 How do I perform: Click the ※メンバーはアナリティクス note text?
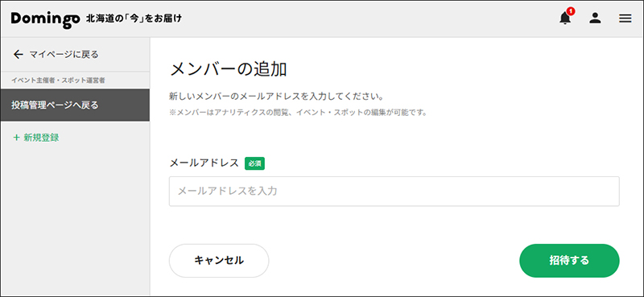[x=298, y=113]
